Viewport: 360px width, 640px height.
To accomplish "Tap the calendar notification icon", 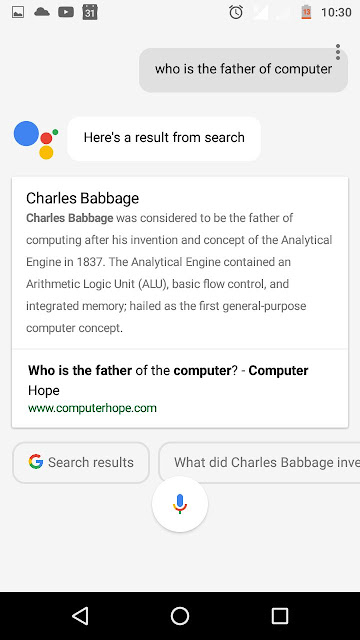I will tap(90, 12).
